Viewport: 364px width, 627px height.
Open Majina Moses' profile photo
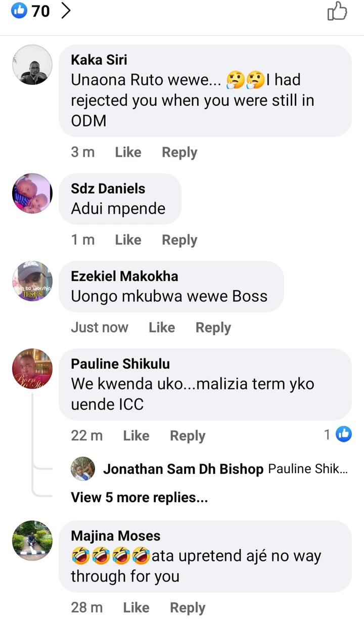click(x=32, y=541)
